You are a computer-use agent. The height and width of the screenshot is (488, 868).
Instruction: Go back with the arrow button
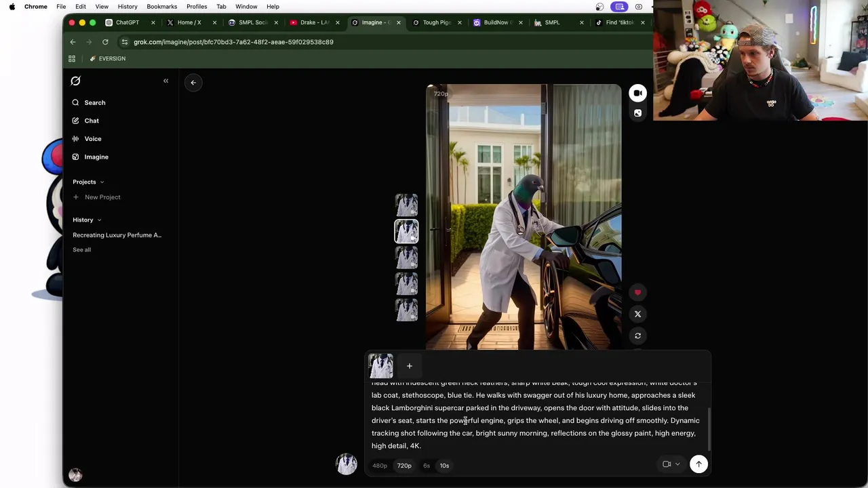193,83
